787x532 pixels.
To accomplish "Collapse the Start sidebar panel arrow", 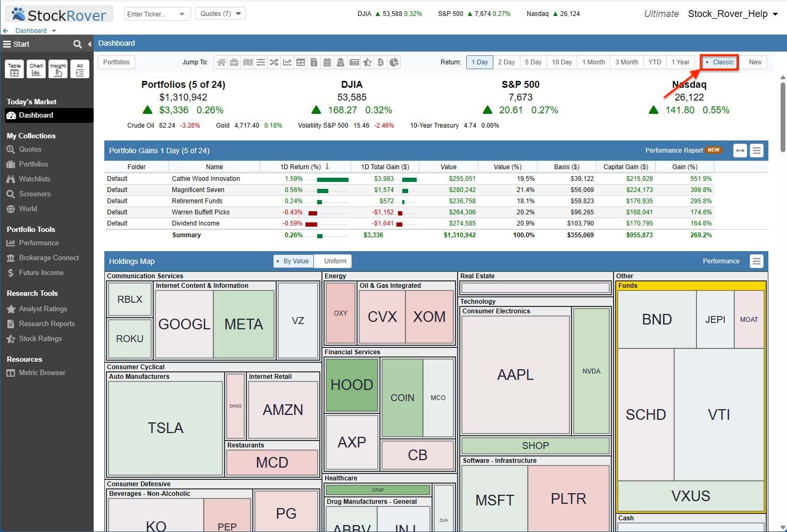I will (x=89, y=44).
